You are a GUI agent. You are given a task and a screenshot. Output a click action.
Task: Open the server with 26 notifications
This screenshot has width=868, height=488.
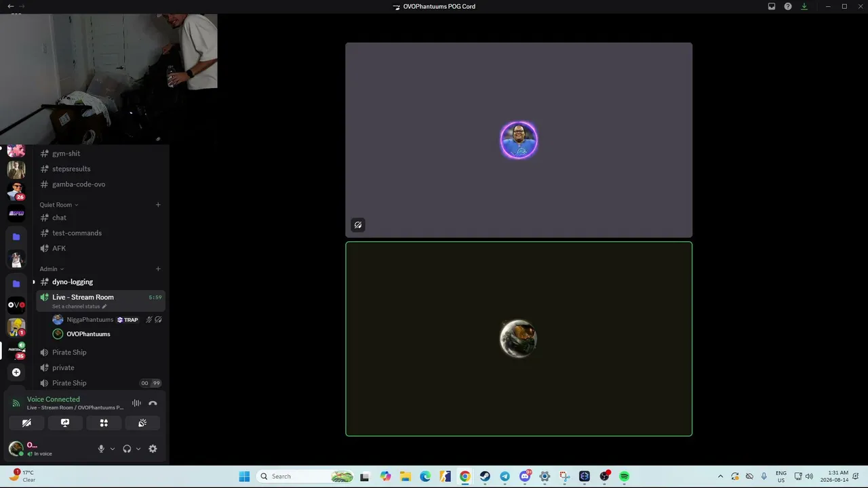point(16,191)
